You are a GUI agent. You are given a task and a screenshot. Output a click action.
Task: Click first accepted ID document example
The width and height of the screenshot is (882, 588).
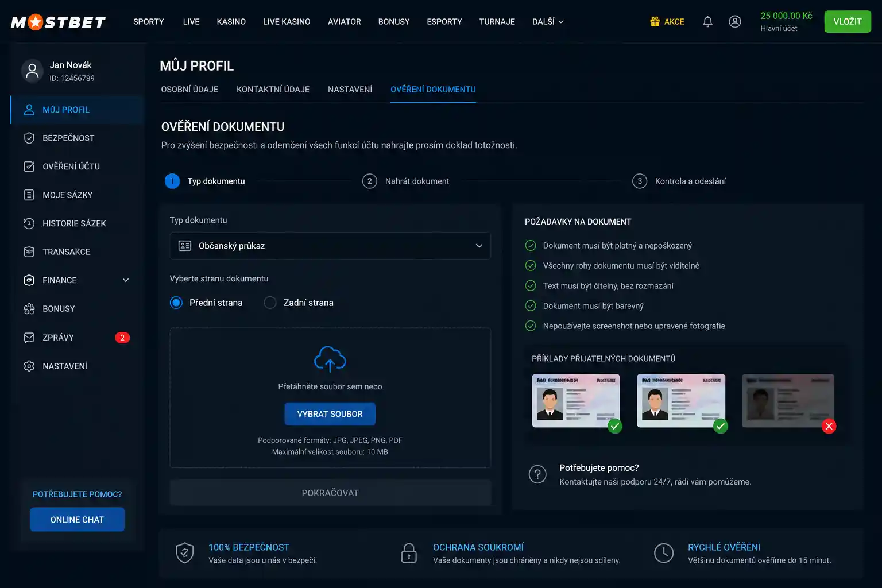[x=576, y=401]
